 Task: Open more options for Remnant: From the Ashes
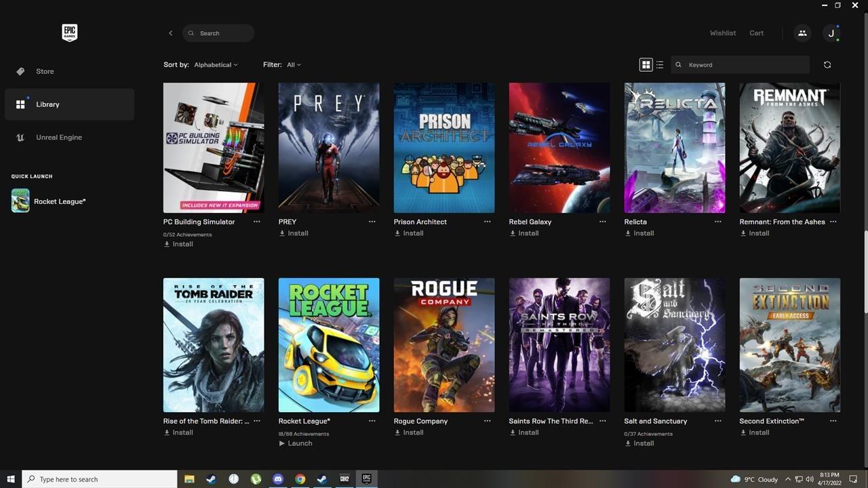pos(833,222)
